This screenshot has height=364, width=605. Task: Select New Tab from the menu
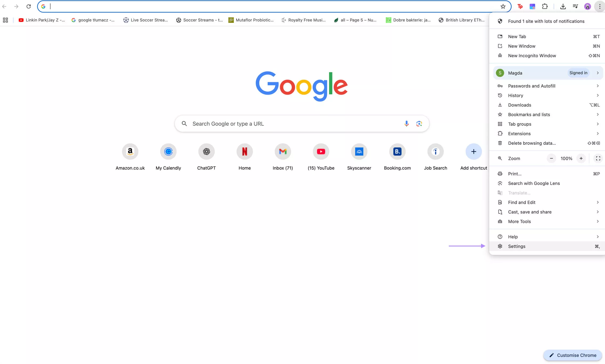[x=548, y=36]
